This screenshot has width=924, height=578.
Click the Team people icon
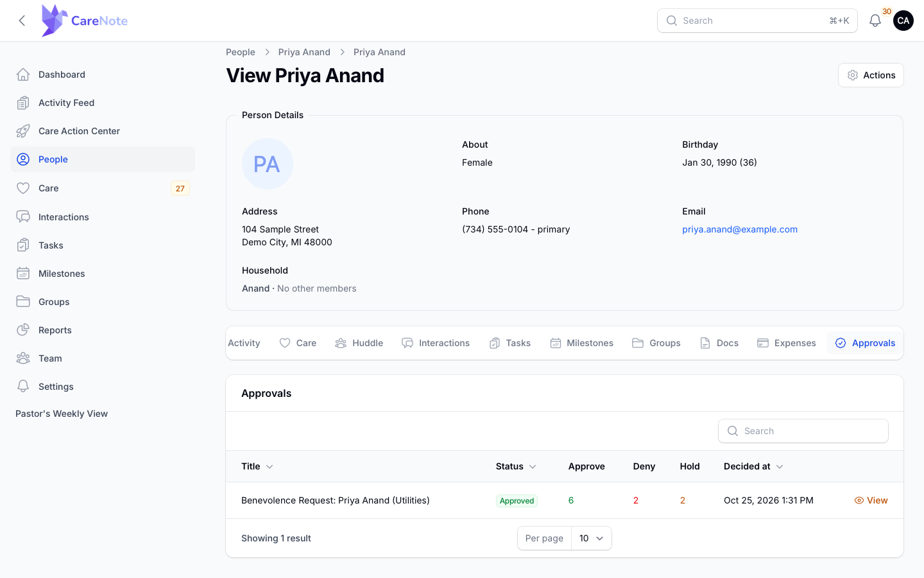(23, 358)
